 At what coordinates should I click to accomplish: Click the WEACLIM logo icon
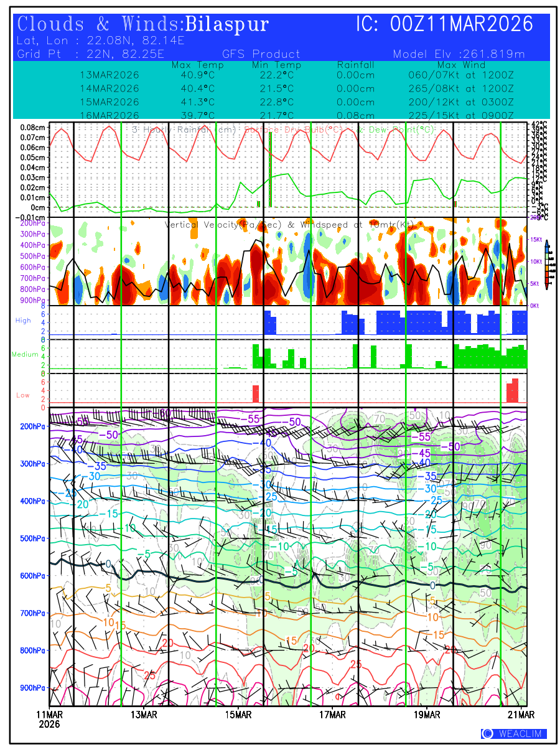tap(487, 733)
